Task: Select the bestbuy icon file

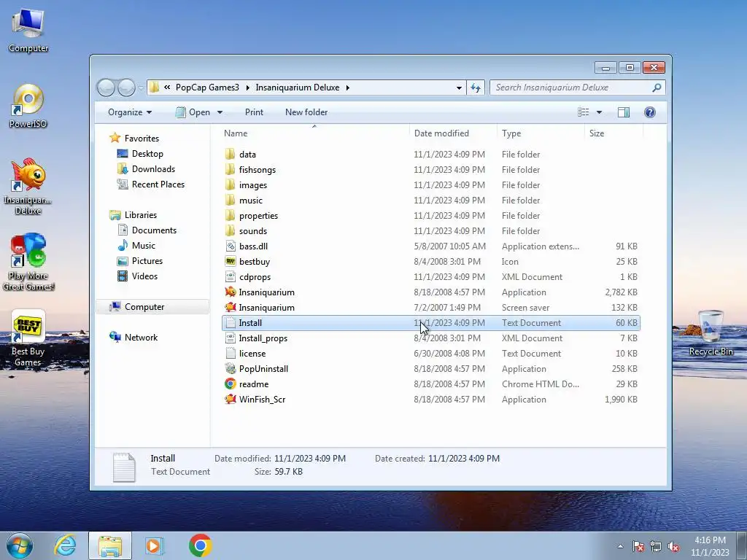Action: point(430,262)
